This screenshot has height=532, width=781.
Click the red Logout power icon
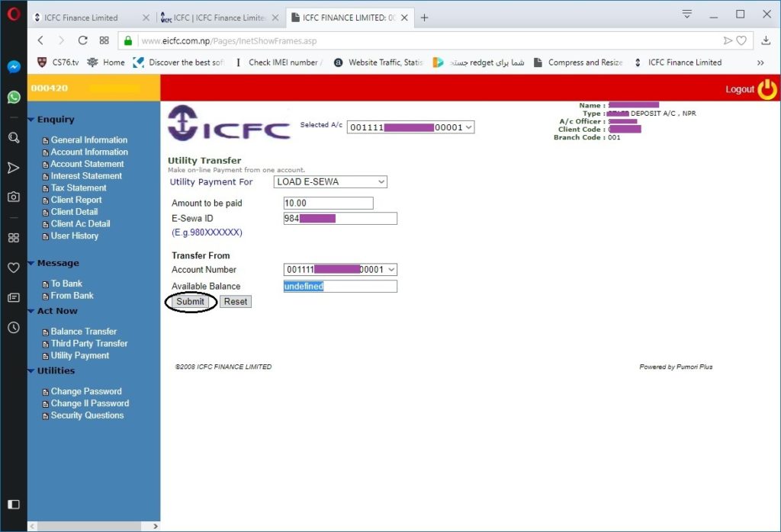coord(768,88)
